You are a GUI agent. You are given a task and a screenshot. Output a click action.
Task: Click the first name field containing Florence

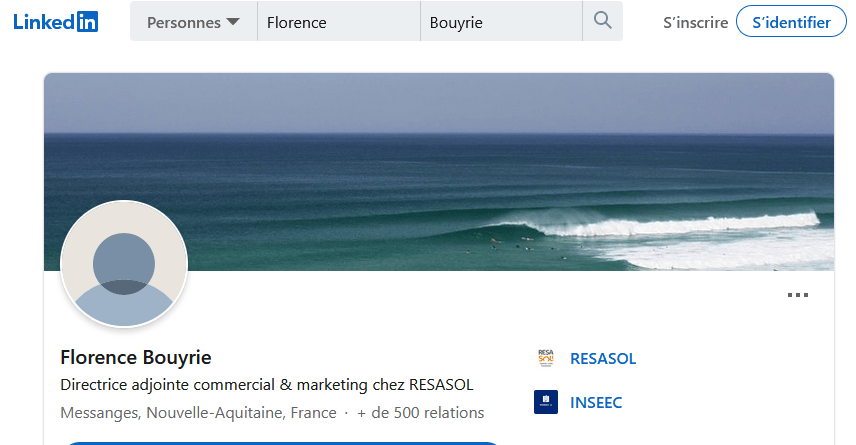coord(337,22)
